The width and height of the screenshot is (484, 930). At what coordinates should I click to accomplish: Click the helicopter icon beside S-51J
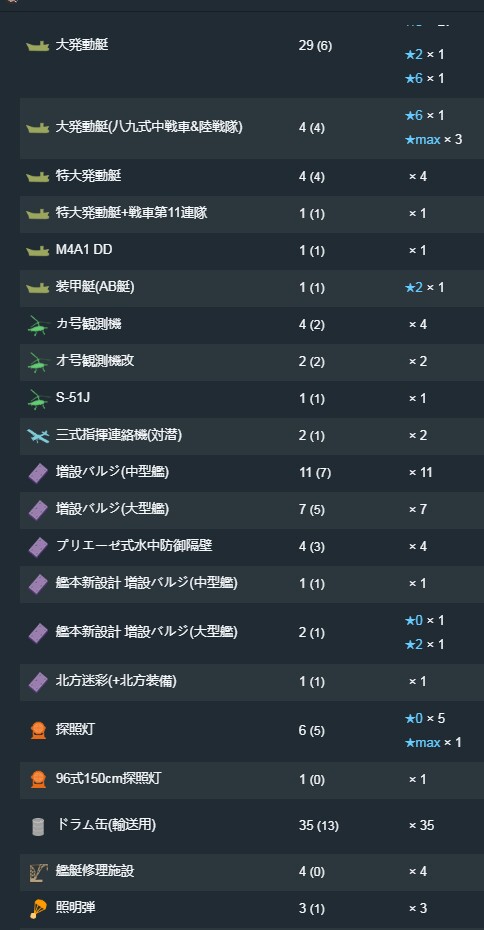[x=38, y=399]
